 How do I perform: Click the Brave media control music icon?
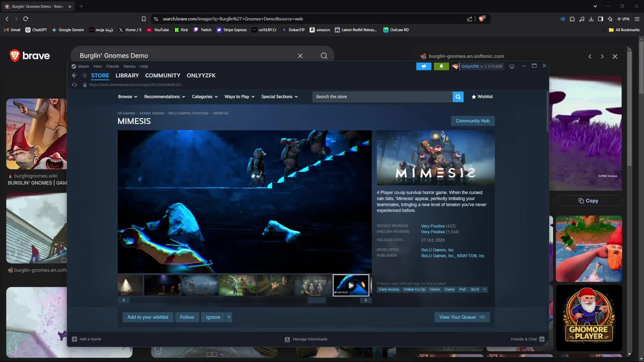point(582,19)
